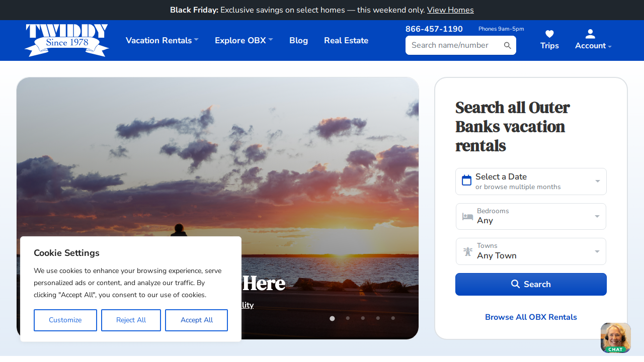
Task: Open the Towns Any Town dropdown
Action: [531, 251]
